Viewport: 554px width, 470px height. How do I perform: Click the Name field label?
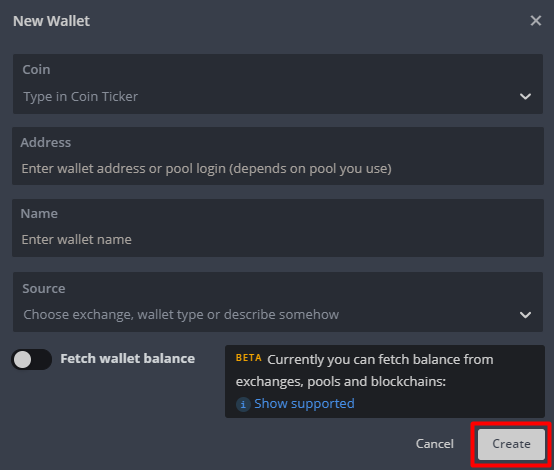pos(39,213)
